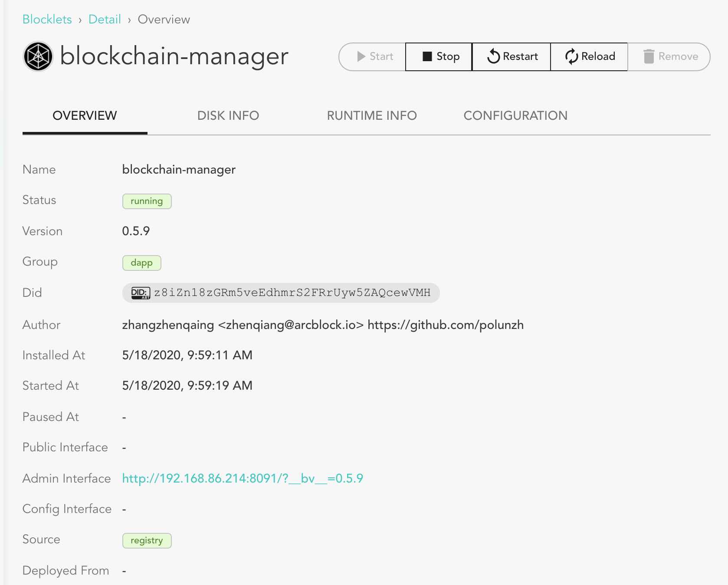This screenshot has width=728, height=585.
Task: Go to the Detail breadcrumb link
Action: [x=105, y=20]
